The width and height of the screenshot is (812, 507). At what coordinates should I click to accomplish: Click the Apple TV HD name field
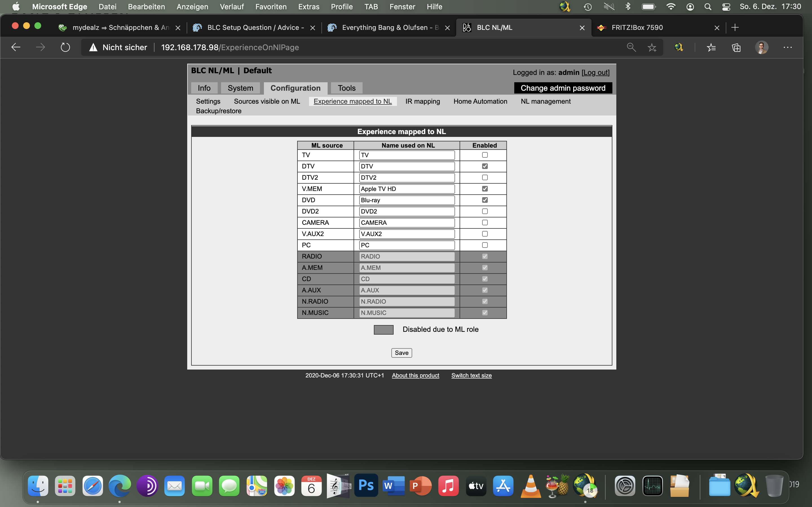406,189
